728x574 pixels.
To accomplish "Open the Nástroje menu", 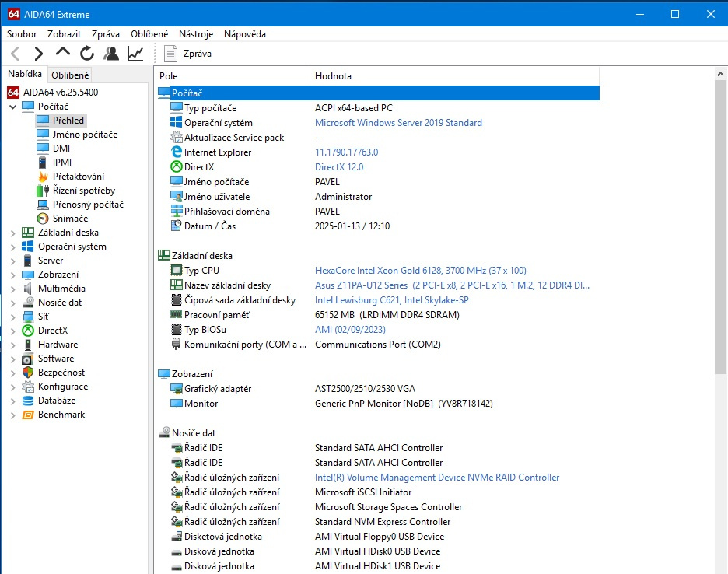I will (x=196, y=34).
